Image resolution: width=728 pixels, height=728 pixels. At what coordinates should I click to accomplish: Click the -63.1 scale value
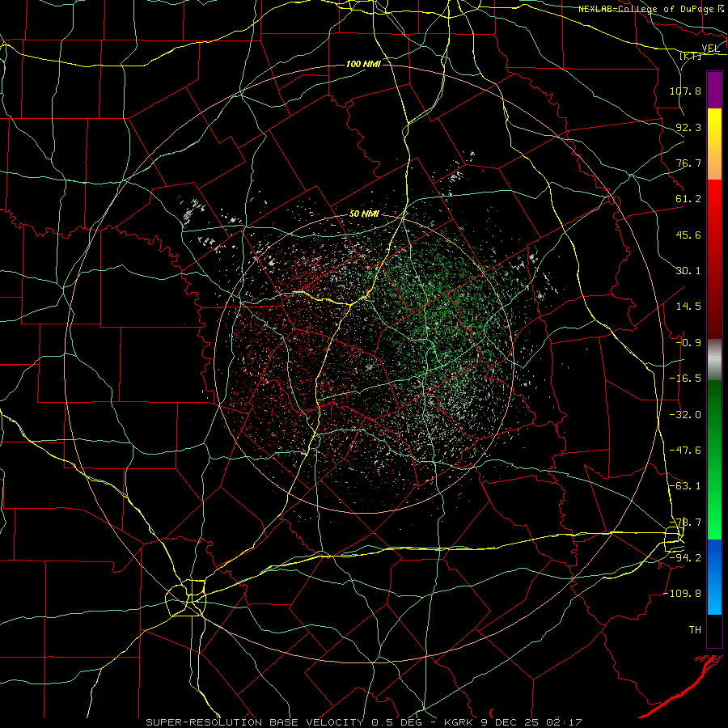(685, 486)
